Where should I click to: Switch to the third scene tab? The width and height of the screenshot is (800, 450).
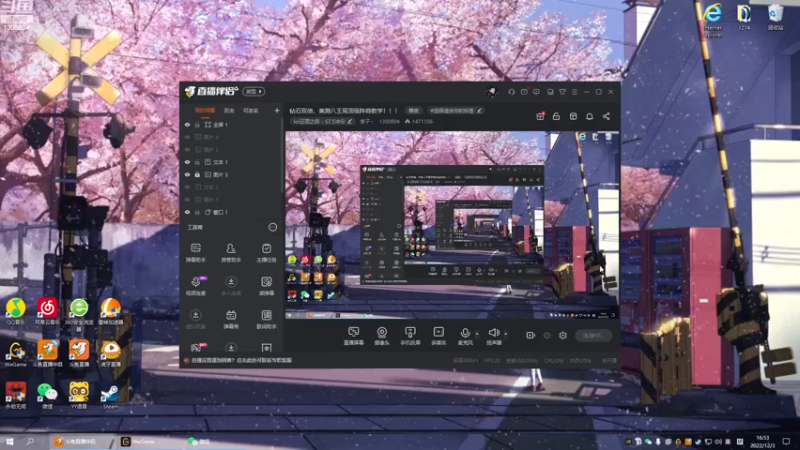(251, 110)
